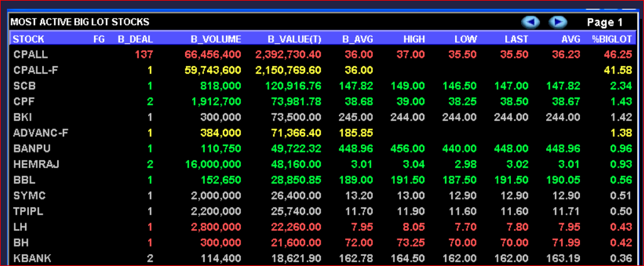
Task: Select the CPALL stock symbol
Action: pyautogui.click(x=30, y=54)
